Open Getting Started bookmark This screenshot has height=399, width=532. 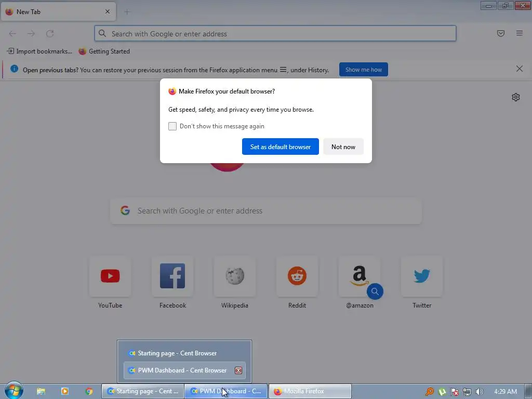(x=104, y=51)
